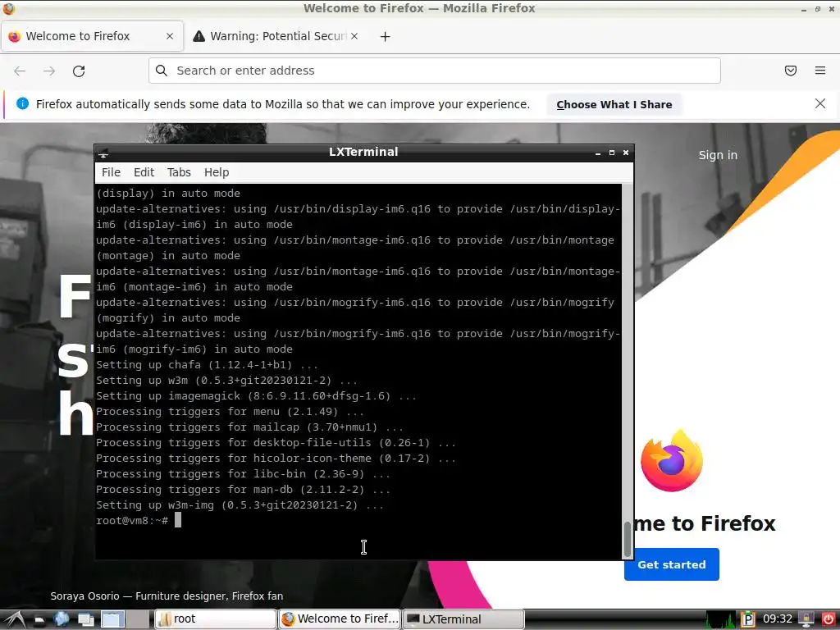Click the P tray icon in the taskbar
Viewport: 840px width, 630px height.
tap(748, 619)
